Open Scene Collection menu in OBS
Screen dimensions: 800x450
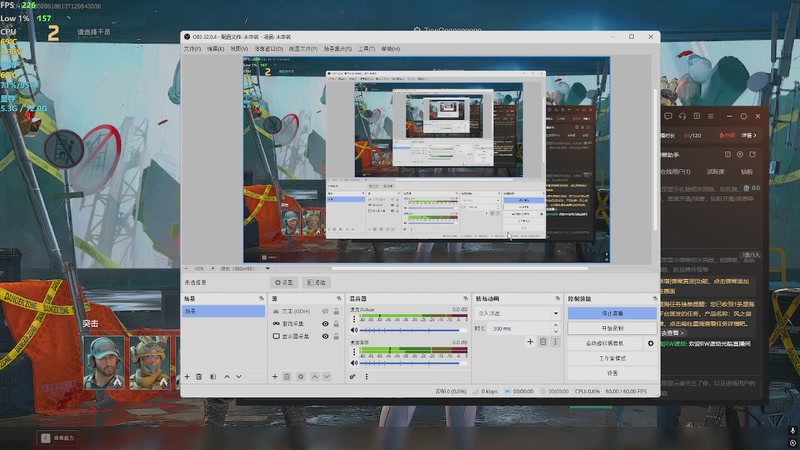click(338, 49)
